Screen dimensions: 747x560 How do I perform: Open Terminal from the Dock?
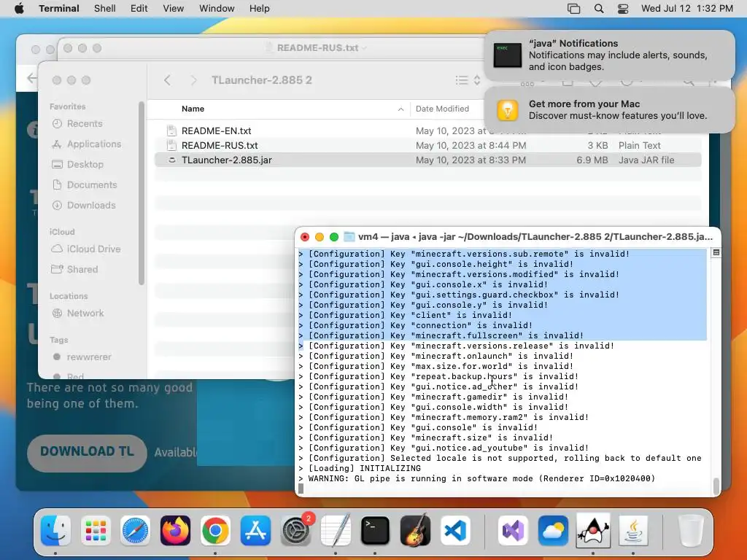376,531
